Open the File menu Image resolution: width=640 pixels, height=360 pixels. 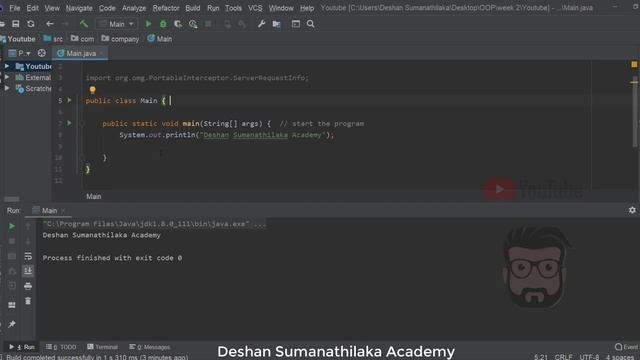[15, 8]
